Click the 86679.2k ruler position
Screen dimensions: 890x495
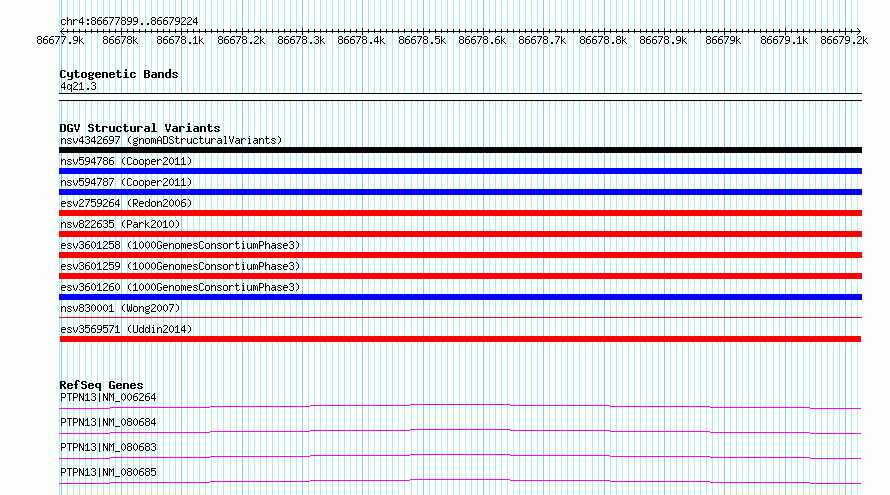pyautogui.click(x=845, y=40)
